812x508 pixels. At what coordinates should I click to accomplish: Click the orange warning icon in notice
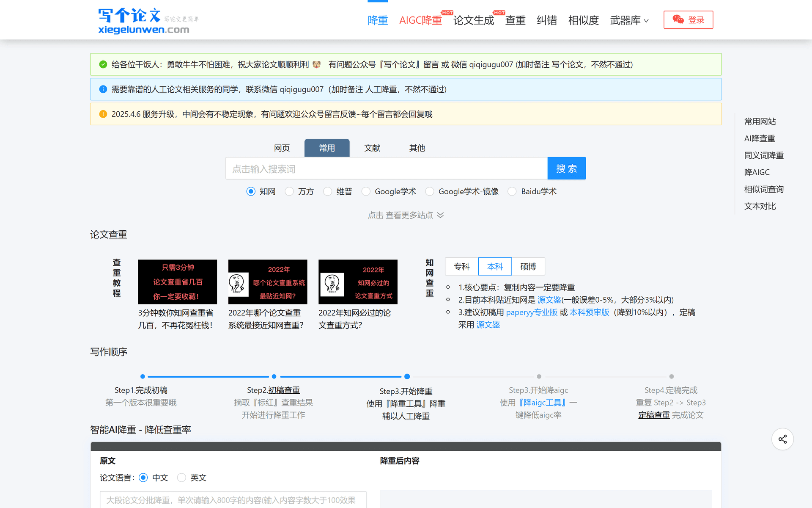click(103, 114)
